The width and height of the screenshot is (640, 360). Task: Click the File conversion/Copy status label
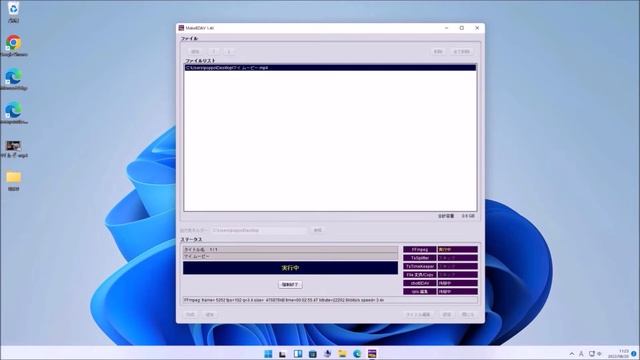420,275
